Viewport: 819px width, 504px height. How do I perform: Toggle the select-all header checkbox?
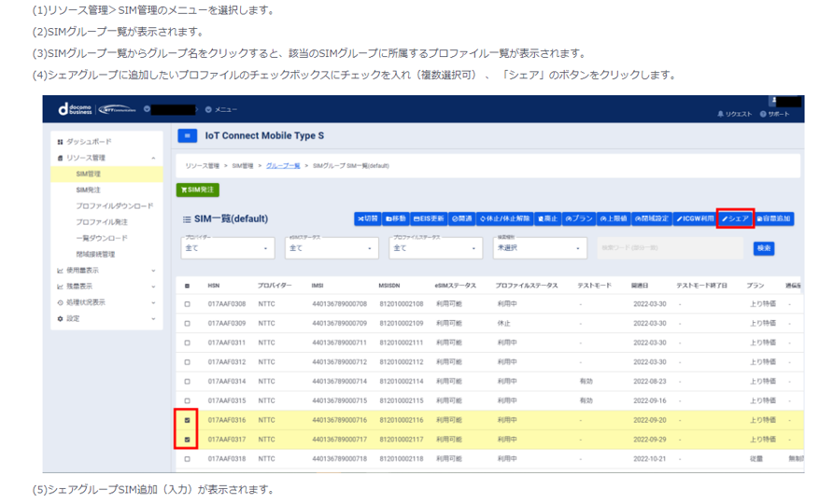point(187,286)
